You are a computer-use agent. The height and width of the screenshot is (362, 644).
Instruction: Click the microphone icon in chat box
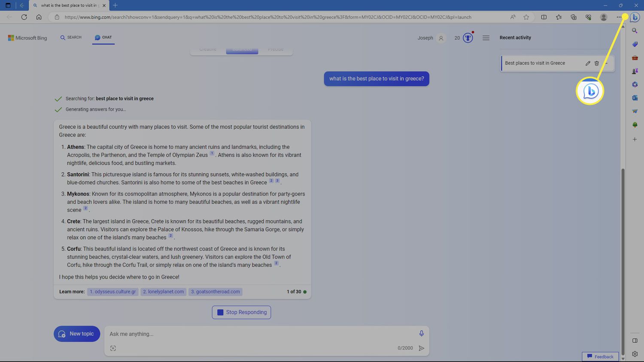click(421, 334)
